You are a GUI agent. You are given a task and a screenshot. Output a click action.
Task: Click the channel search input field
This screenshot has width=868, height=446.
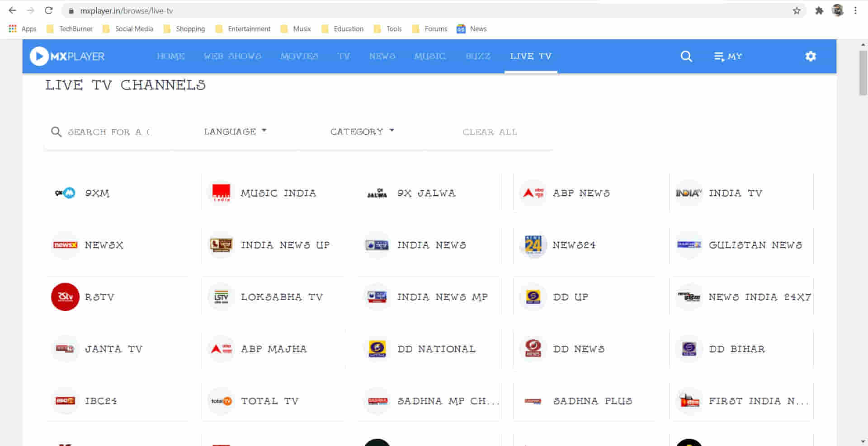click(x=108, y=132)
